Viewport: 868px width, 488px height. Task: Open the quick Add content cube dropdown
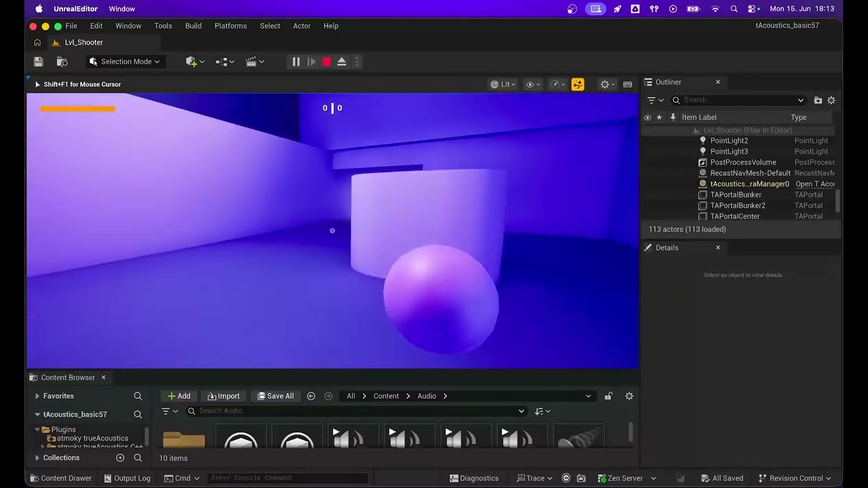click(195, 62)
